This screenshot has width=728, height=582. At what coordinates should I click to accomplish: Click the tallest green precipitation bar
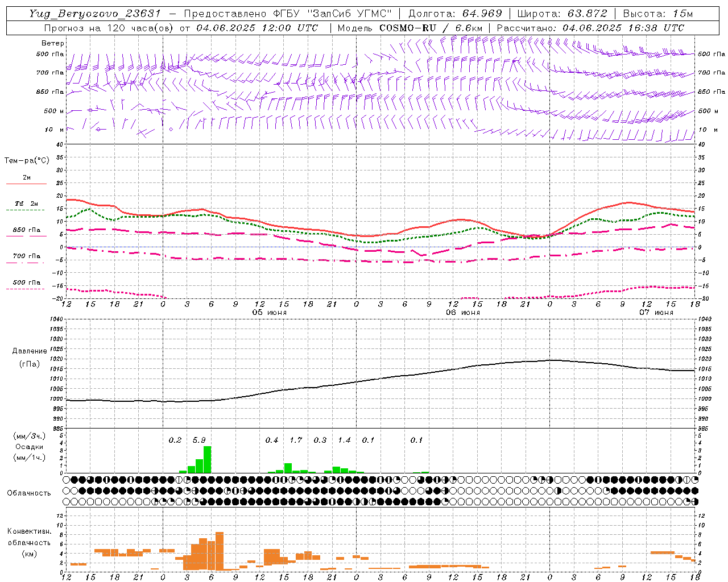tap(207, 459)
